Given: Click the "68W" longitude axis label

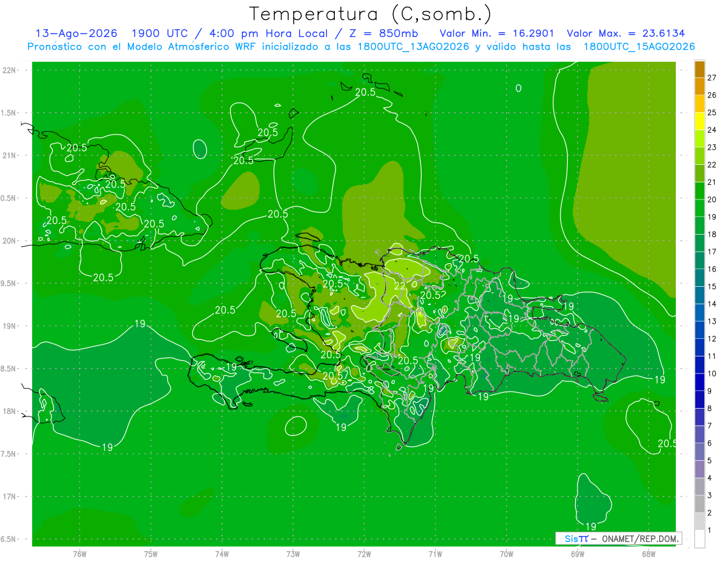Looking at the screenshot, I should click(x=648, y=554).
